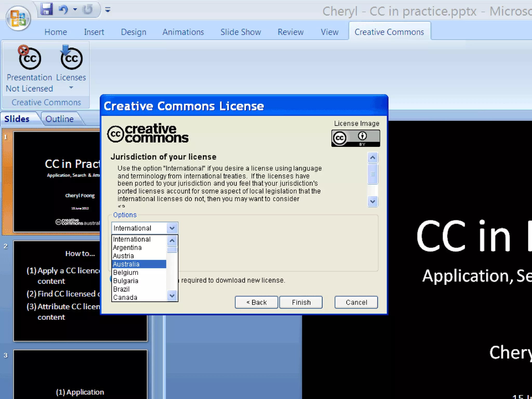The width and height of the screenshot is (532, 399).
Task: Switch to the Outline pane tab
Action: tap(59, 119)
